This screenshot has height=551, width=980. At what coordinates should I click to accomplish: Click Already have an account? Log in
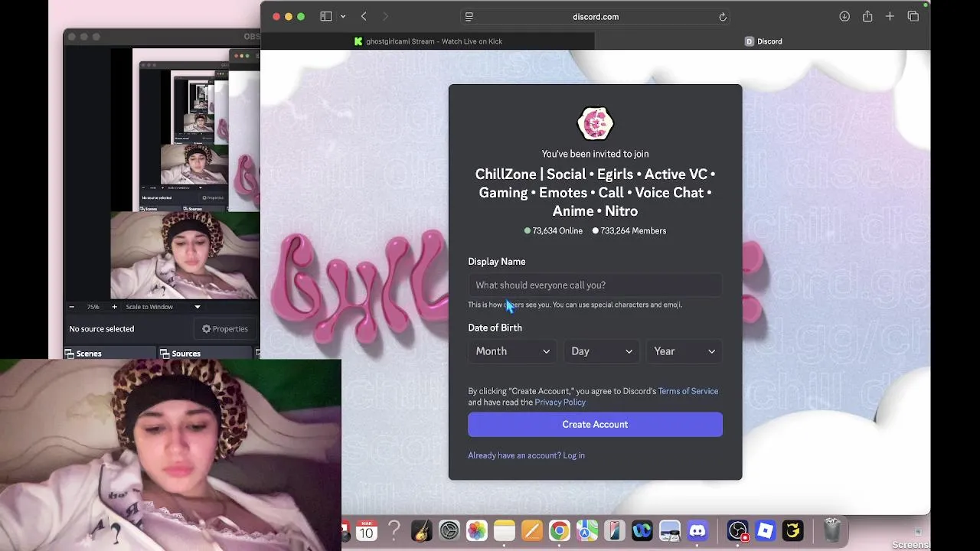526,455
